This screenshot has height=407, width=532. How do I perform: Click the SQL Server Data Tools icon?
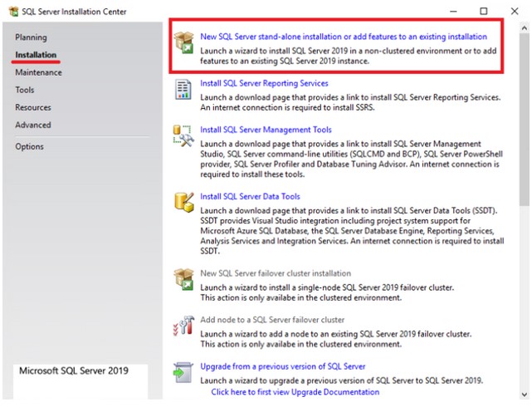tap(184, 202)
